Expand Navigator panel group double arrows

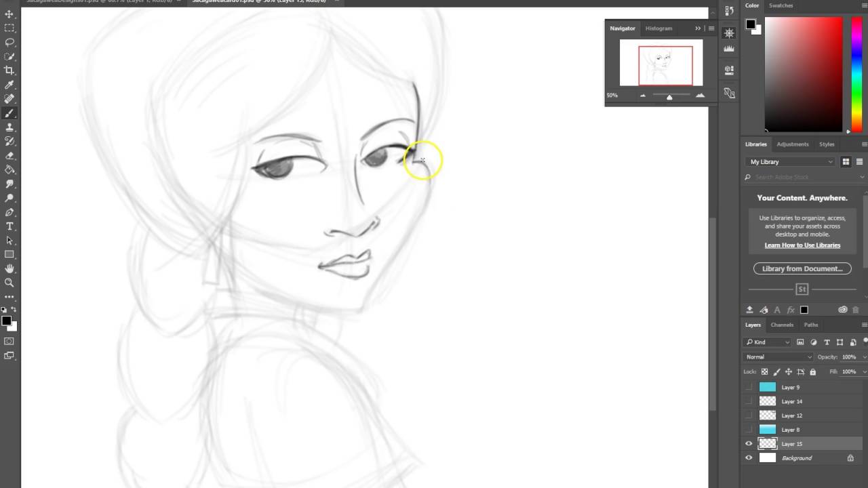pyautogui.click(x=698, y=28)
